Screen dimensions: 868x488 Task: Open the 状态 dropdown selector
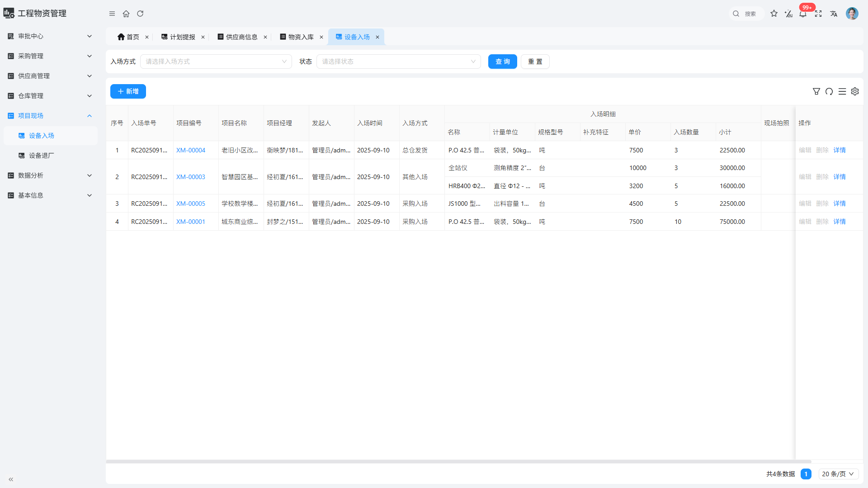pos(398,62)
